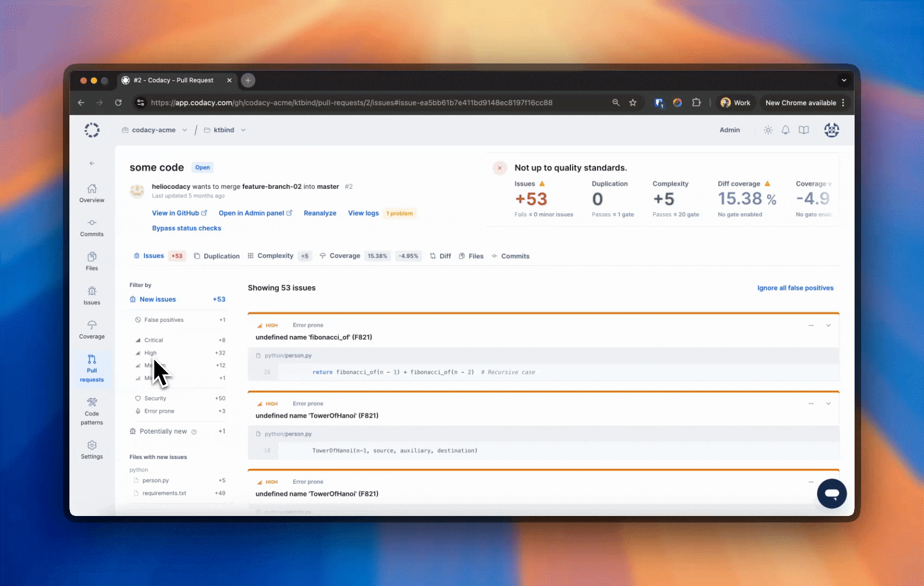The image size is (924, 586).
Task: Open Coverage section in sidebar
Action: coord(92,330)
